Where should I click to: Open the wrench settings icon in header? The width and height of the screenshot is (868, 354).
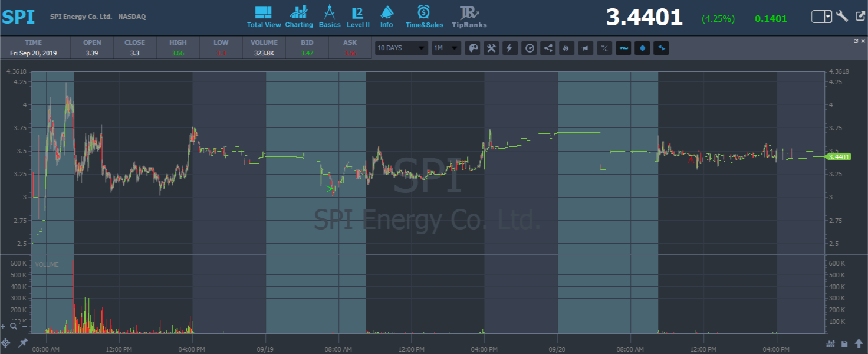click(842, 17)
